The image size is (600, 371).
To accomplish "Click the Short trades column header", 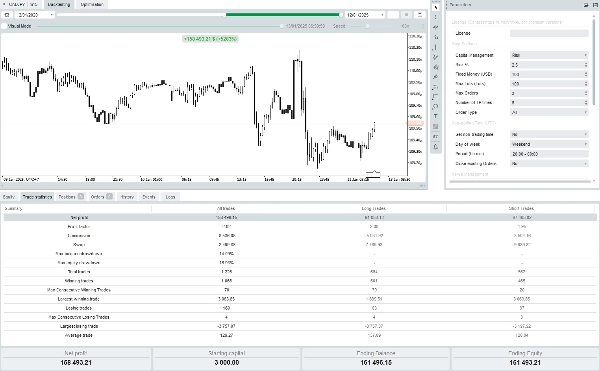I will point(521,208).
